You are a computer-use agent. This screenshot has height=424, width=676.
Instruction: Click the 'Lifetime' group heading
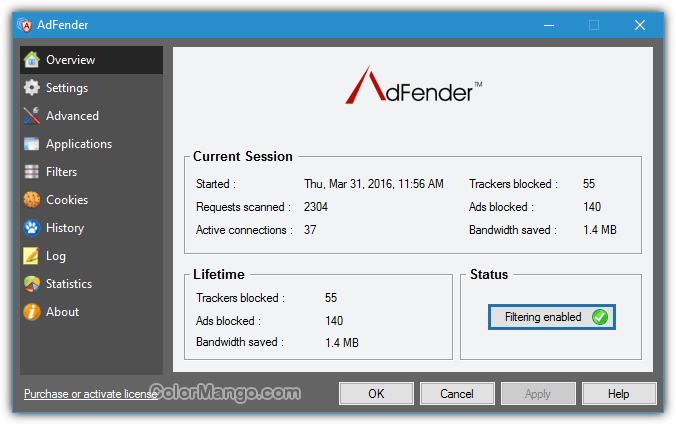tap(219, 274)
